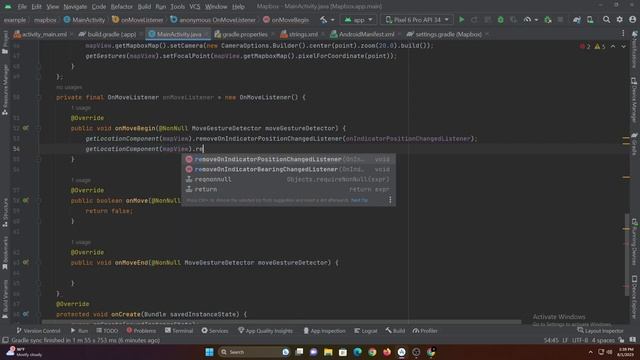Viewport: 640px width, 360px height.
Task: Jump to next highlighted error arrow
Action: tap(623, 47)
